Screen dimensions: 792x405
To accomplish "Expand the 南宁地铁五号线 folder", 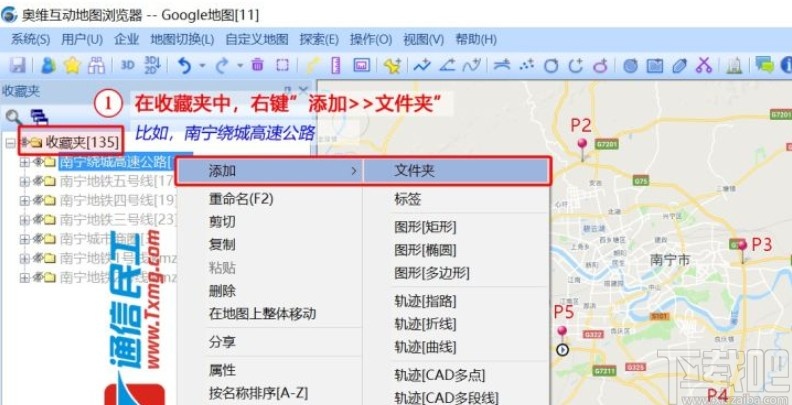I will [24, 181].
